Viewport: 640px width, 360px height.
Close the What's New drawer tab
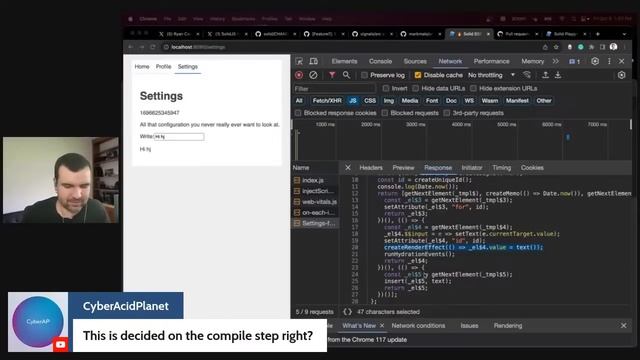pyautogui.click(x=382, y=326)
